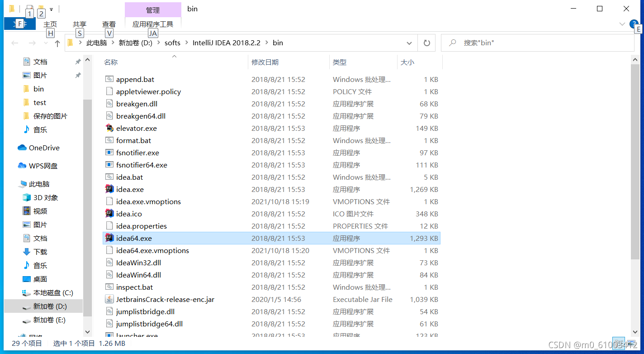This screenshot has width=644, height=354.
Task: Select idea.bat file name
Action: click(x=129, y=177)
